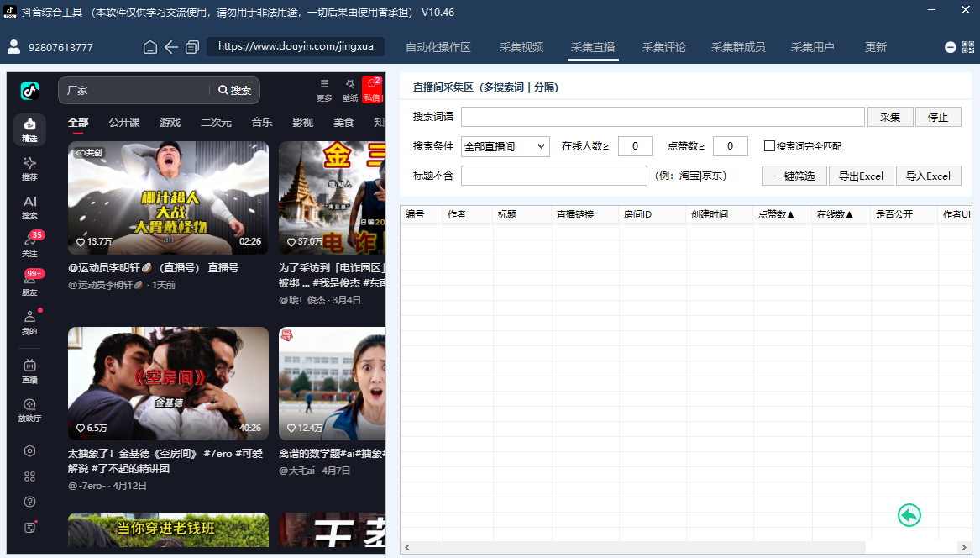Enable 搜索词完全匹配 checkbox
This screenshot has width=980, height=558.
[x=769, y=145]
